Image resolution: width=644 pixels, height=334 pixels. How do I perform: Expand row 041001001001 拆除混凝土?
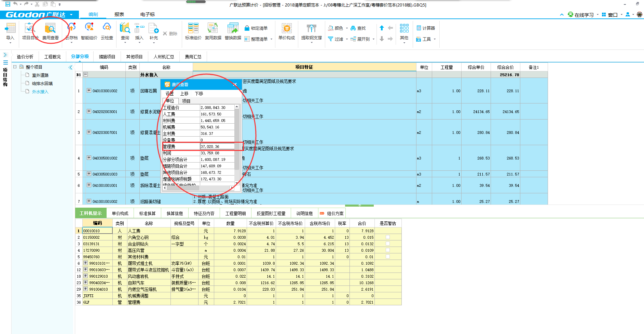[89, 185]
